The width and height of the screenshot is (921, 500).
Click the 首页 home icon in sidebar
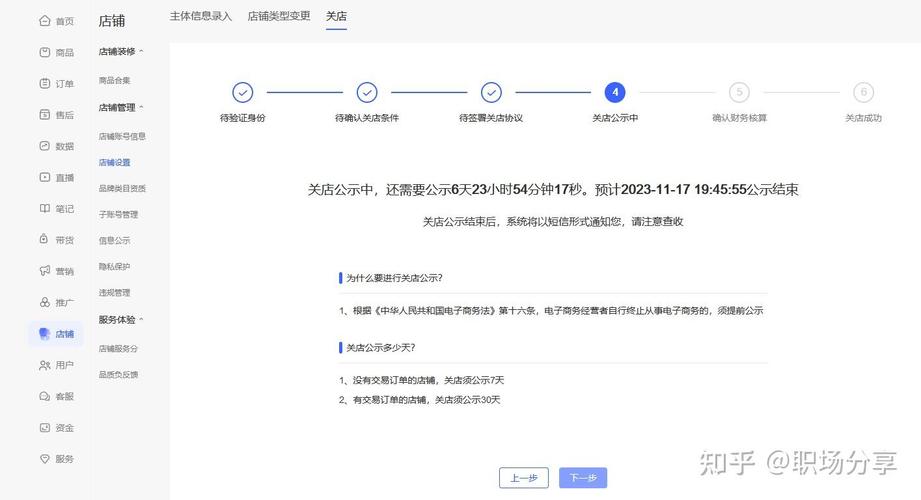[x=44, y=21]
